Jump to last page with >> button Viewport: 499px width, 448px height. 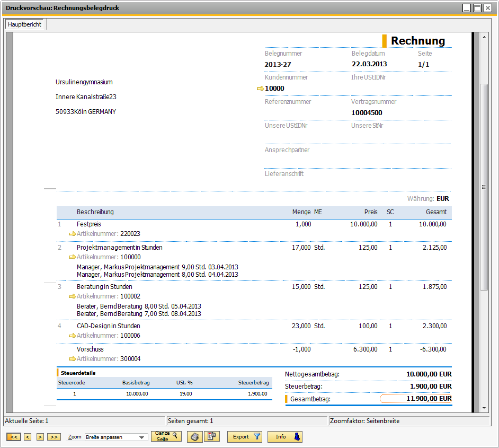pos(54,437)
